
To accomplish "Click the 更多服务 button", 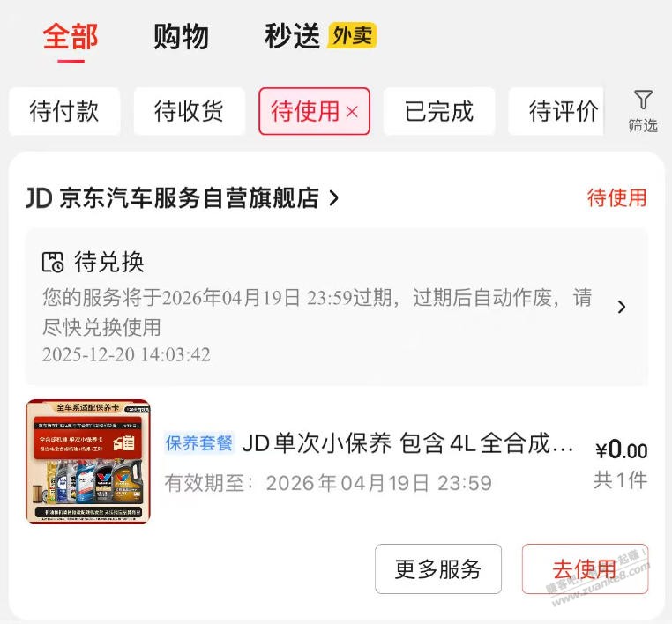I will tap(438, 569).
